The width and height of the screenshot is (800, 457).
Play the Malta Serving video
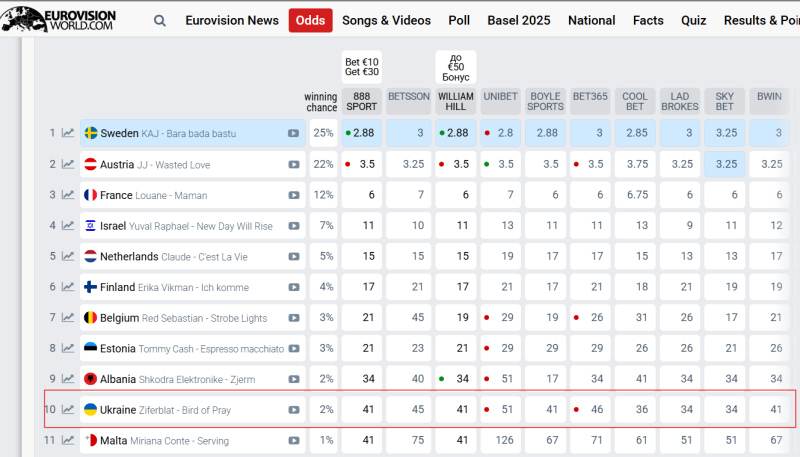pos(293,441)
